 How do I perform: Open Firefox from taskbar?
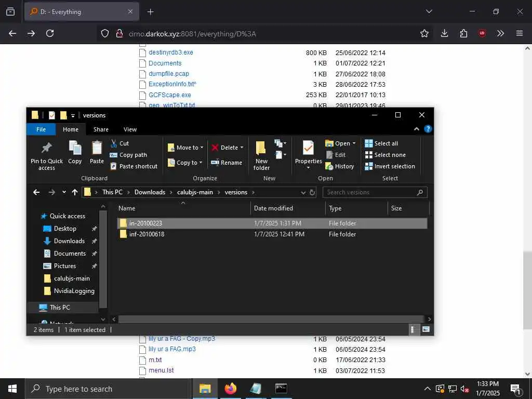230,389
